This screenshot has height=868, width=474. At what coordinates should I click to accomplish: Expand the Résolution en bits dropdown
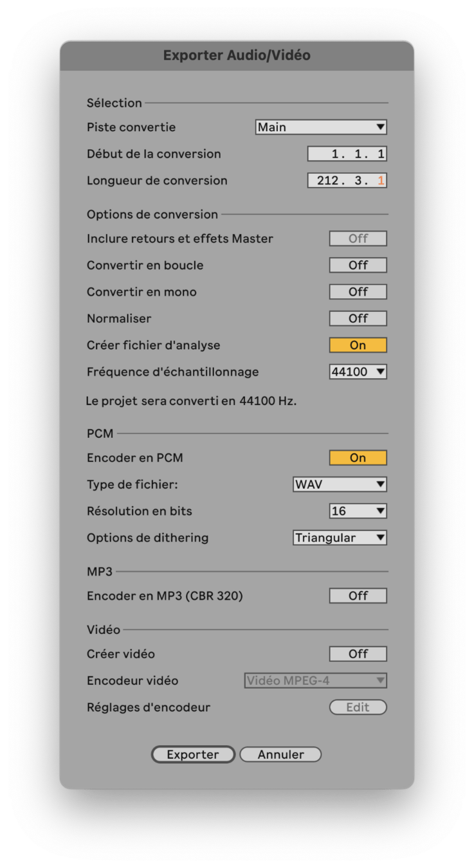click(x=358, y=511)
